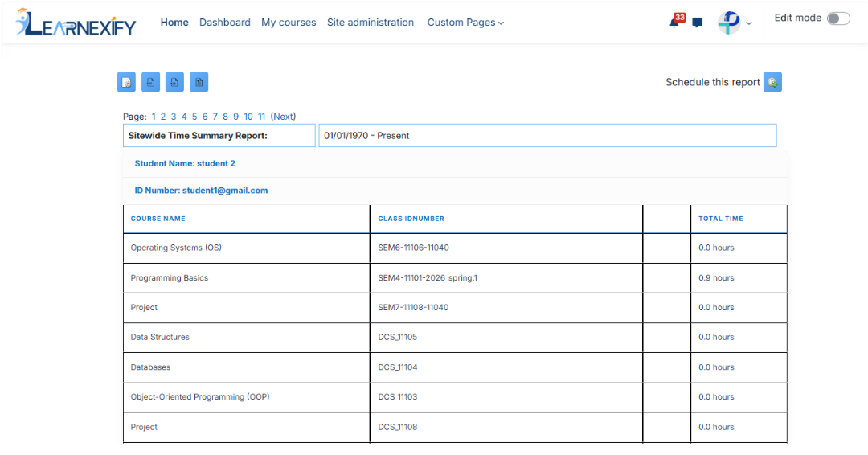Image resolution: width=868 pixels, height=455 pixels.
Task: Click the Learnexify logo
Action: (76, 23)
